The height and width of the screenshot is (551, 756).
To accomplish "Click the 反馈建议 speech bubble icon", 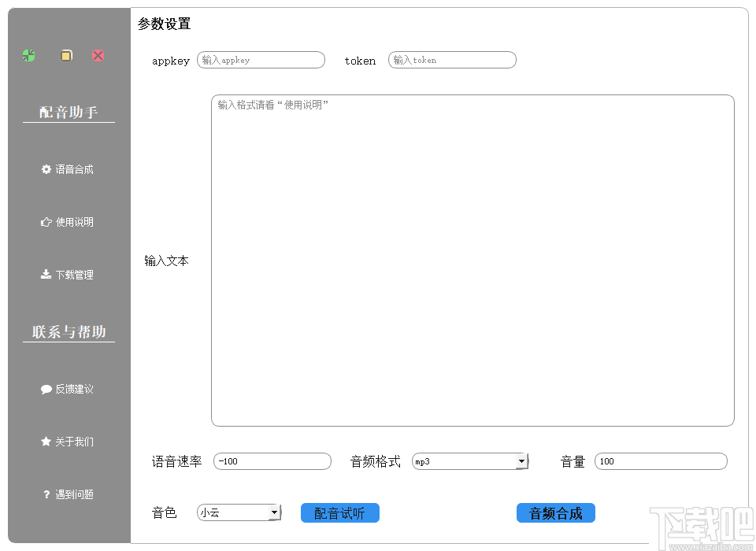I will click(46, 388).
